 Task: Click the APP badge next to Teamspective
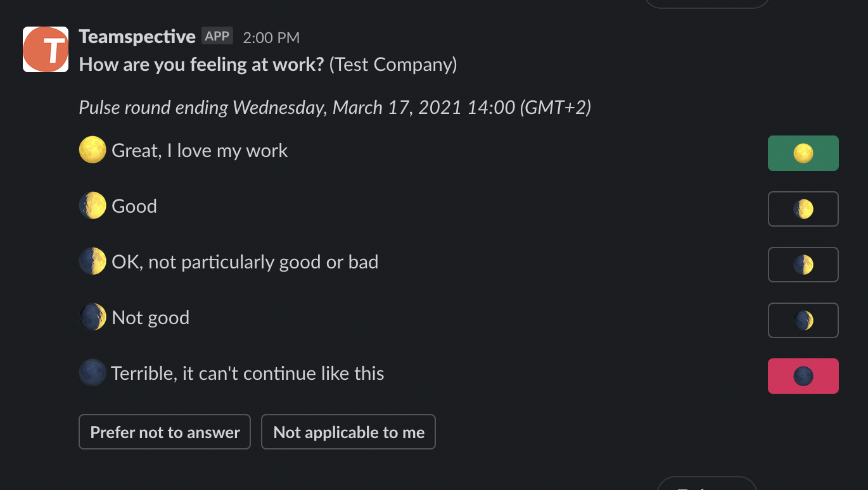[217, 36]
